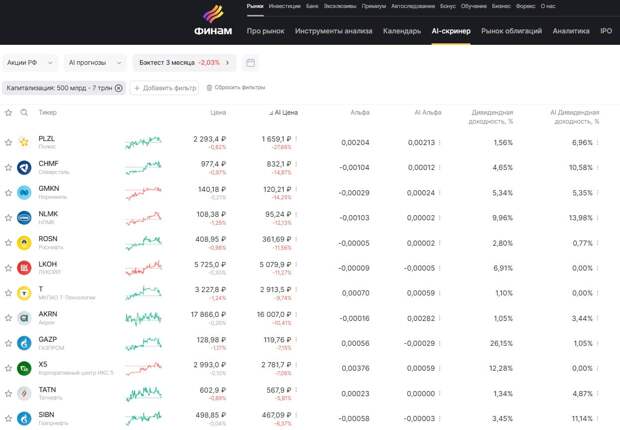Image resolution: width=620 pixels, height=430 pixels.
Task: Star PLZL to add to favorites
Action: [8, 142]
